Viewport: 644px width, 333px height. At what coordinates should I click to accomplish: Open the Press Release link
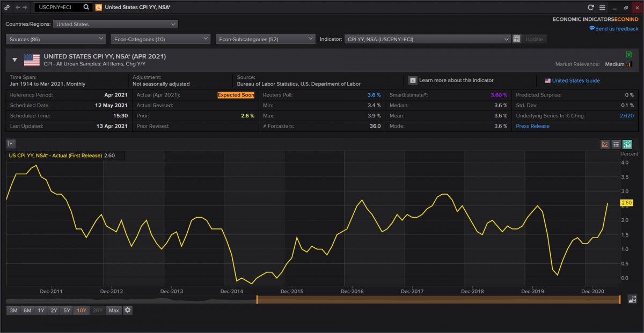click(x=532, y=126)
